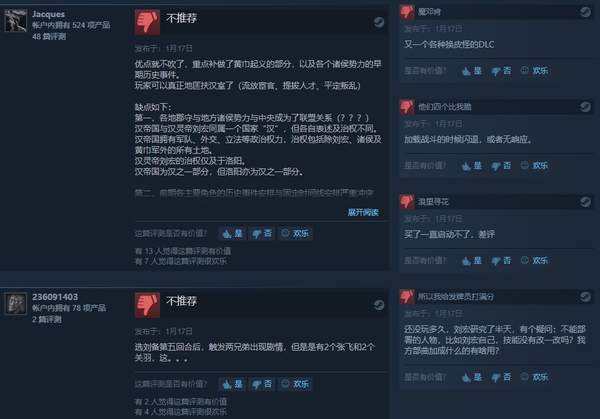Vote 是 on the 刘宏研究了半天 review

[472, 377]
